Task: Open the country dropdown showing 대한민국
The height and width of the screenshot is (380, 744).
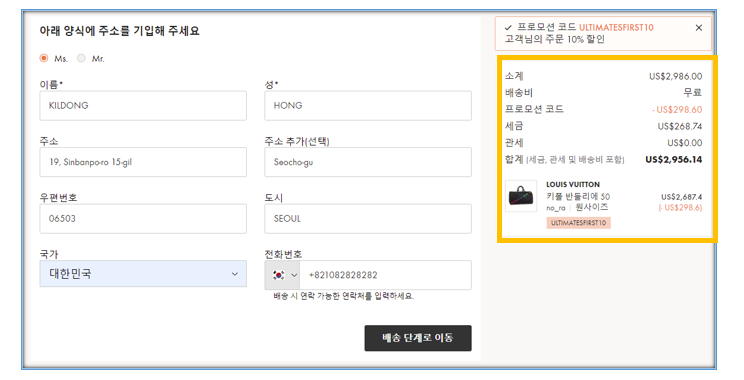Action: coord(143,274)
